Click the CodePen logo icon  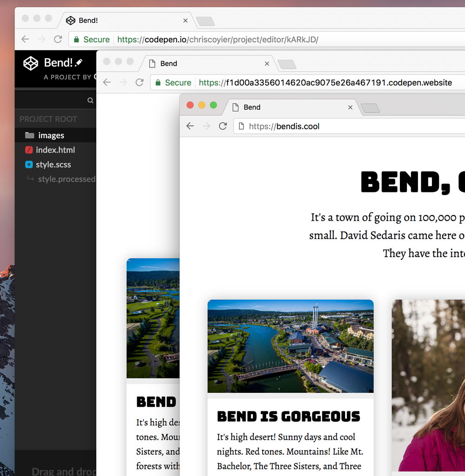(x=30, y=63)
